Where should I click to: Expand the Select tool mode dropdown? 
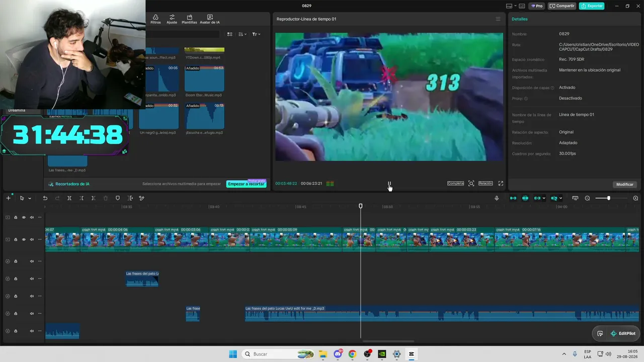[29, 198]
